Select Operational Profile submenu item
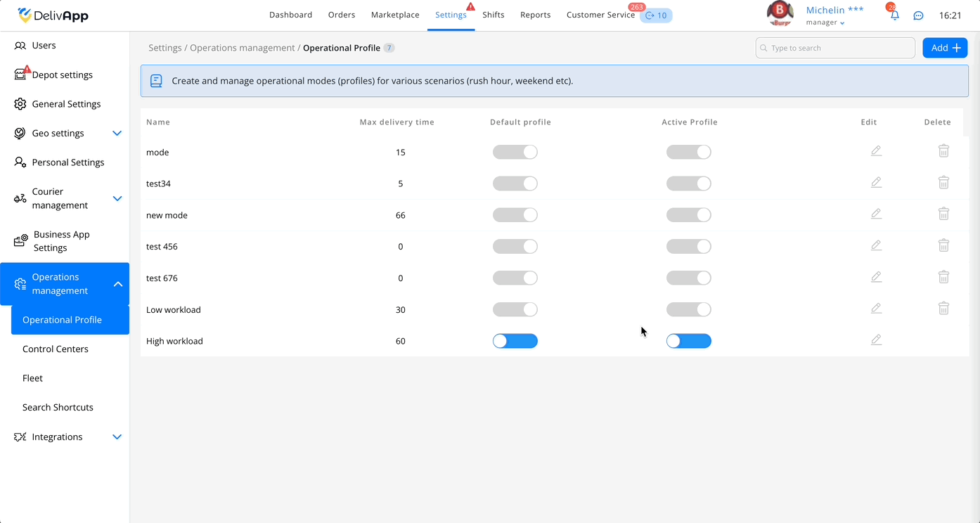980x523 pixels. pyautogui.click(x=70, y=320)
